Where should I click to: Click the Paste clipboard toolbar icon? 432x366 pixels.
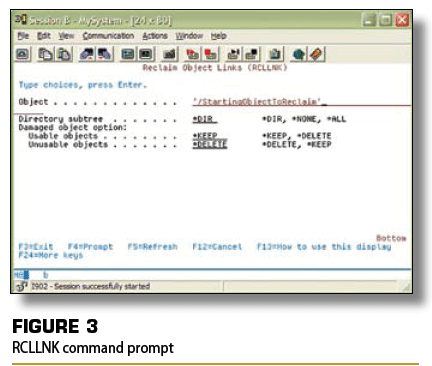64,54
